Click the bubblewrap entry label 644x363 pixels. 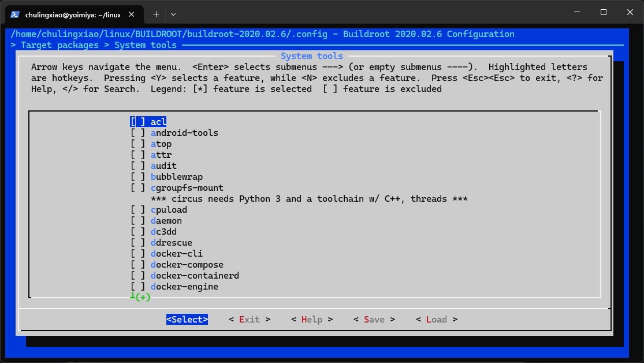click(177, 177)
